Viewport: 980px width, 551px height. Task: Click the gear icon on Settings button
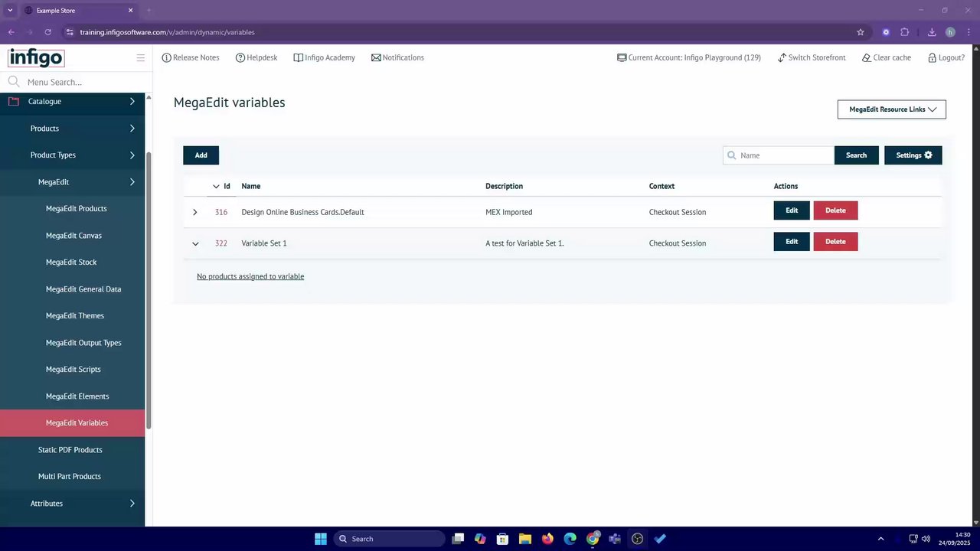point(928,155)
